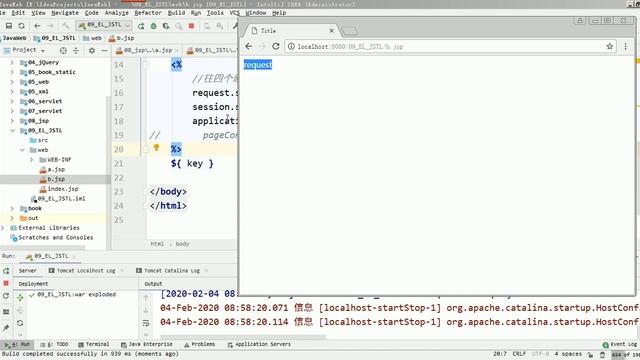Click the Build hammer icon

[66, 26]
